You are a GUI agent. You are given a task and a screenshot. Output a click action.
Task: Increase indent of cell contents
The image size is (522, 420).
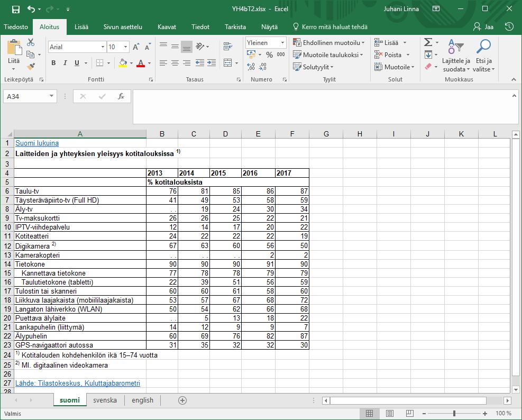coord(212,62)
